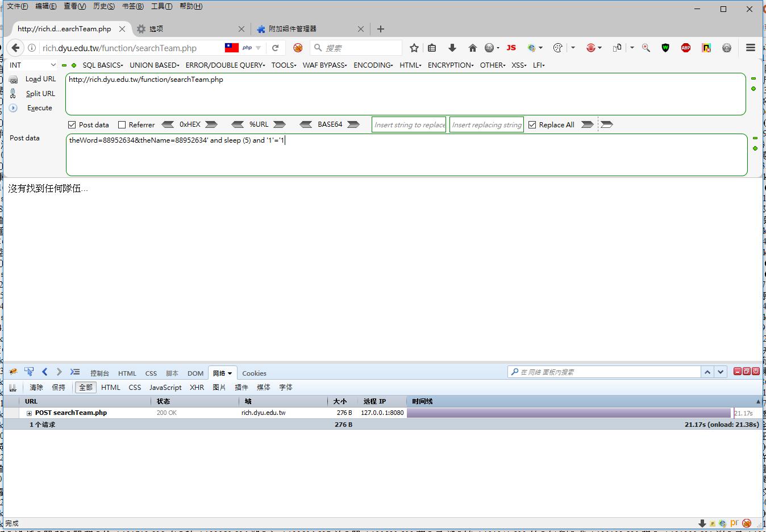
Task: Deactivate Firebug with red power icon
Action: 756,371
